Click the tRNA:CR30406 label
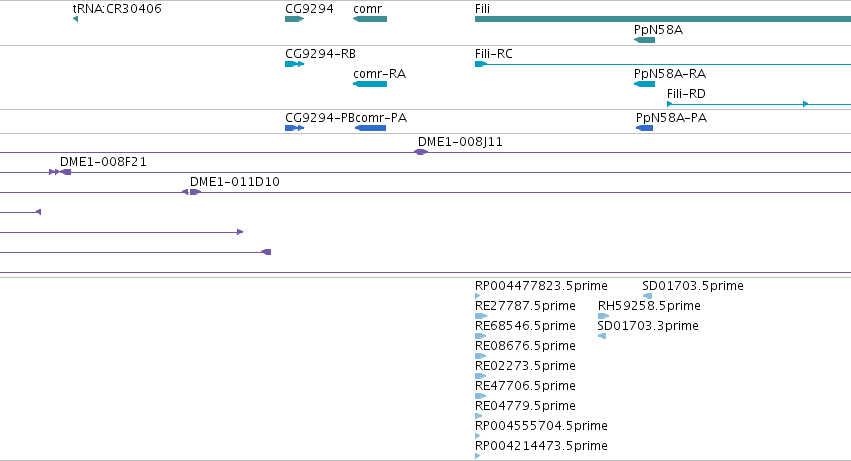This screenshot has height=461, width=851. pos(117,9)
